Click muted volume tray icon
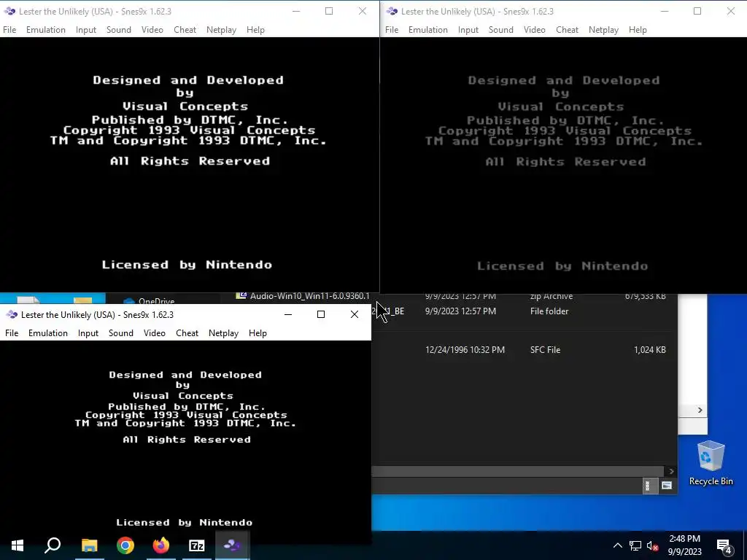 click(653, 545)
